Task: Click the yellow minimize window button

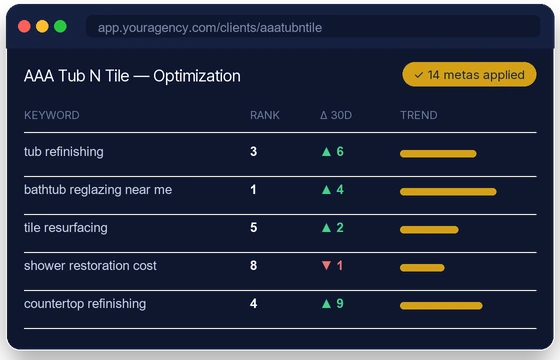Action: [x=42, y=26]
